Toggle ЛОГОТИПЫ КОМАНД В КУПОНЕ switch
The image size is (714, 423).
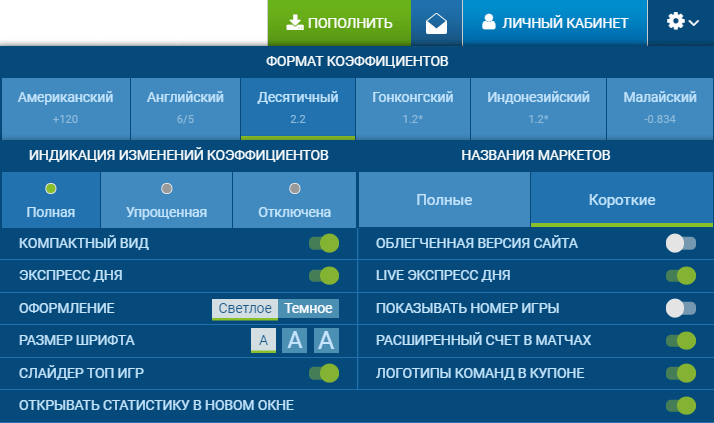pos(681,373)
